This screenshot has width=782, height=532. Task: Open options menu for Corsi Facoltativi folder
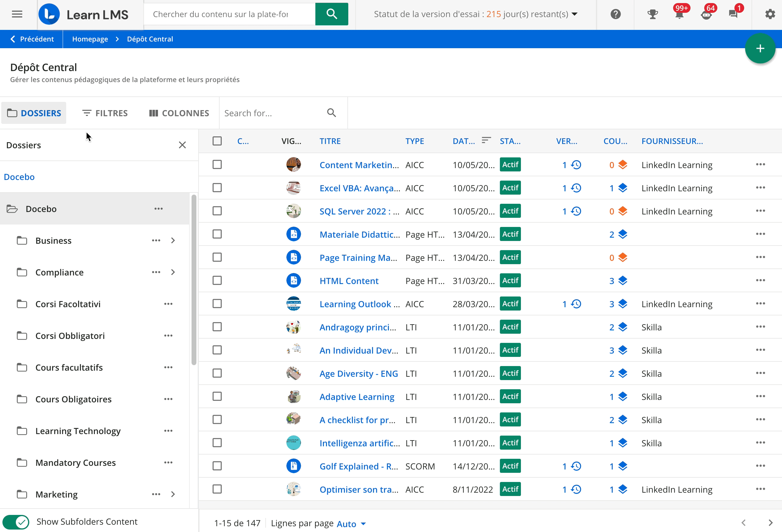click(x=168, y=304)
